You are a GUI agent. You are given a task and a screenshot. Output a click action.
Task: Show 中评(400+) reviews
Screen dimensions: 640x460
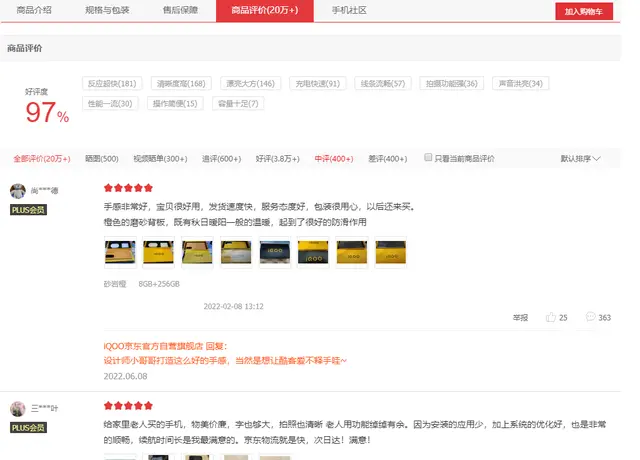pos(334,159)
